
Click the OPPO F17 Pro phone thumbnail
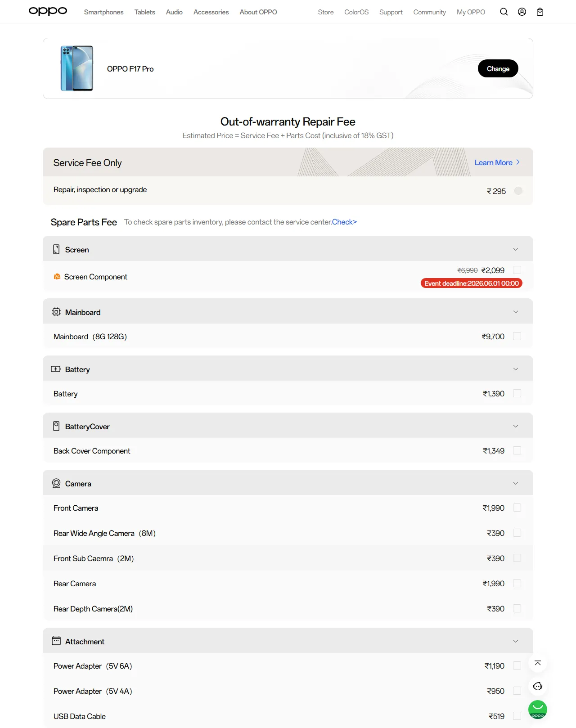coord(77,68)
